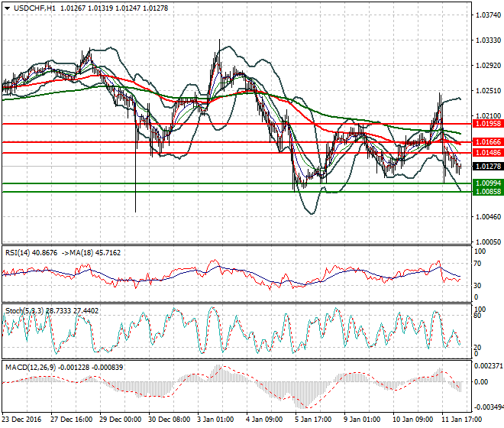Select the RSI(14) 40.8676 indicator label
This screenshot has width=504, height=428.
click(31, 253)
